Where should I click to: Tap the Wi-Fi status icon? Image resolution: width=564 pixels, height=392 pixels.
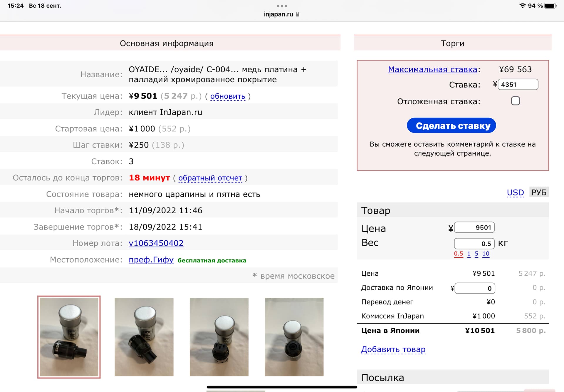[523, 6]
